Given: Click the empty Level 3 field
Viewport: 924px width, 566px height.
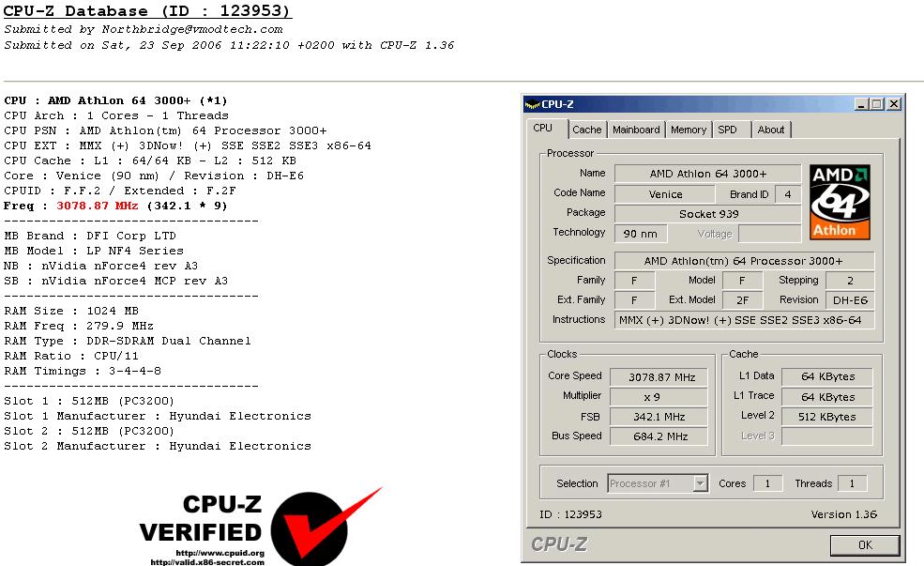Looking at the screenshot, I should pyautogui.click(x=827, y=436).
